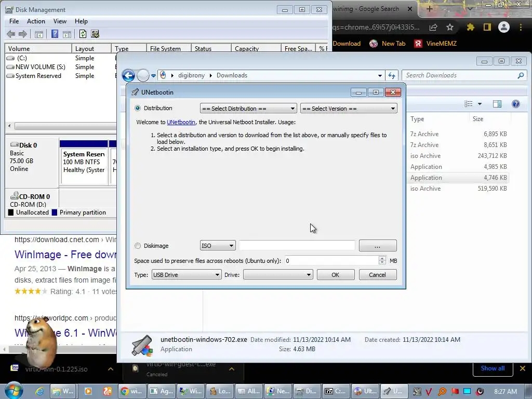Open the view options dropdown arrow in Explorer
This screenshot has width=532, height=399.
coord(480,104)
